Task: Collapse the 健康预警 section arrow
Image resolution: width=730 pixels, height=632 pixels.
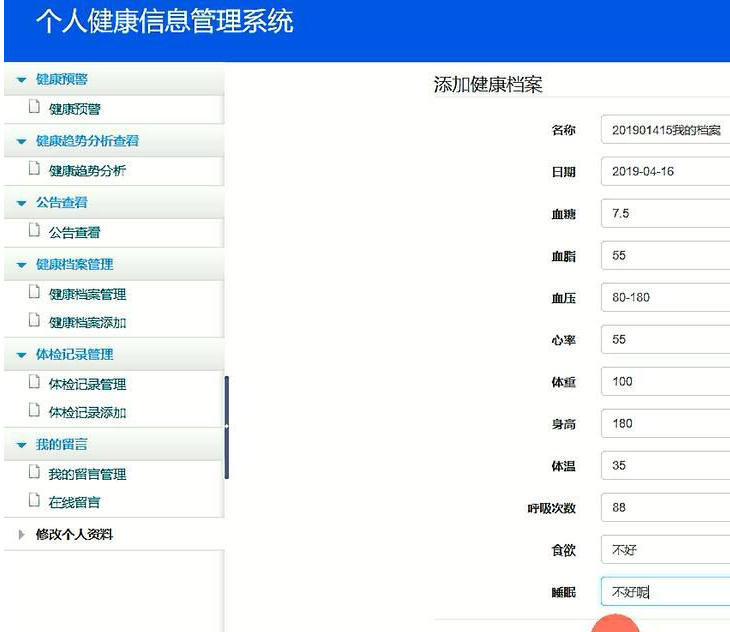Action: [21, 80]
